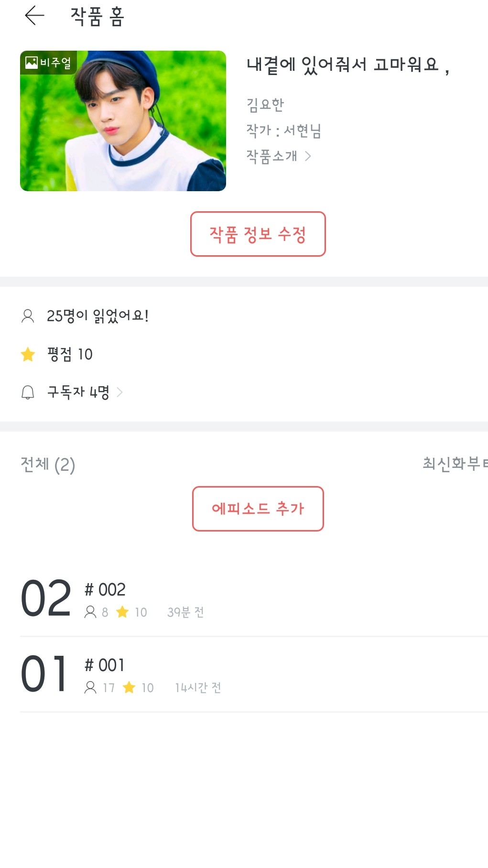The width and height of the screenshot is (488, 868).
Task: Open the 최신화부터 sort order dropdown
Action: point(455,464)
